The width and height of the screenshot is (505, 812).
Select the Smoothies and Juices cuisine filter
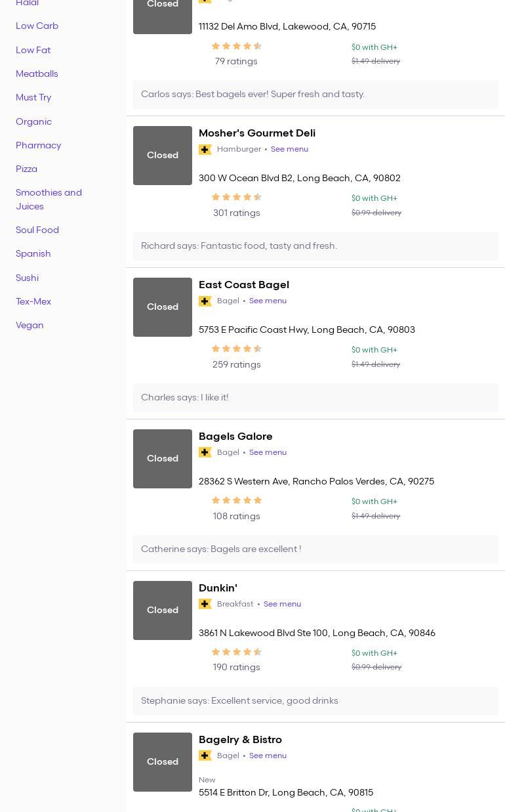49,199
